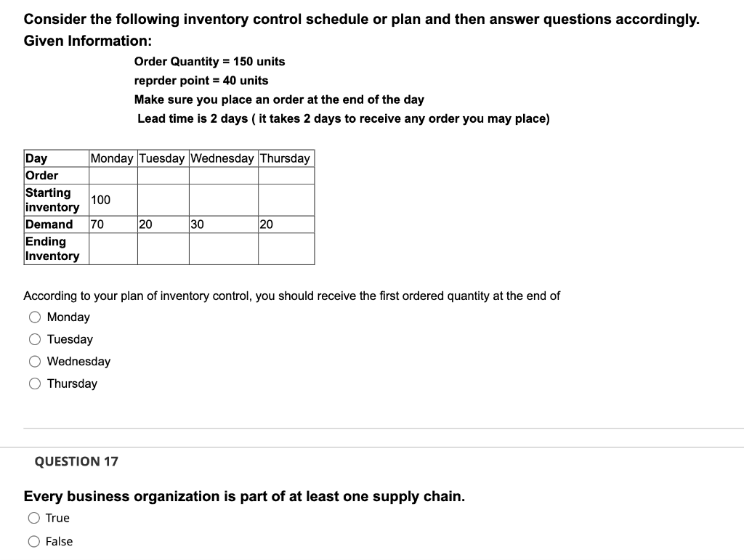Screen dimensions: 744x560
Task: Select False for the supply chain question
Action: 34,540
